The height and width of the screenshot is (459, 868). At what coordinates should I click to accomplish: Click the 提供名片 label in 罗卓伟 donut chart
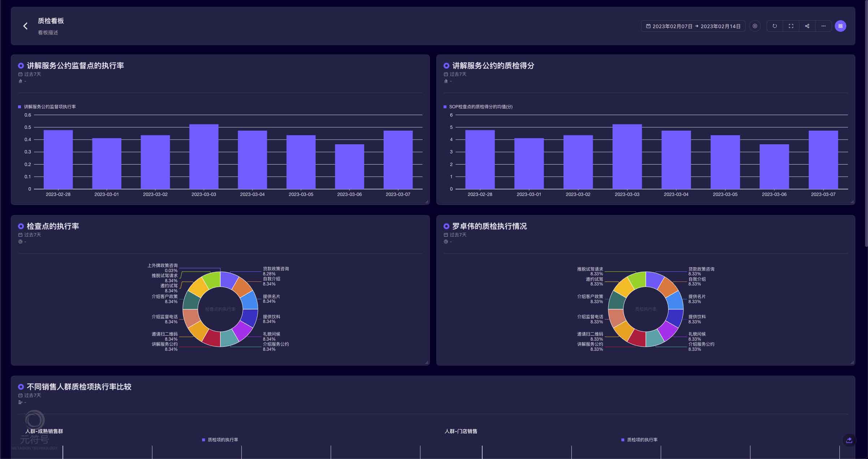(x=696, y=297)
